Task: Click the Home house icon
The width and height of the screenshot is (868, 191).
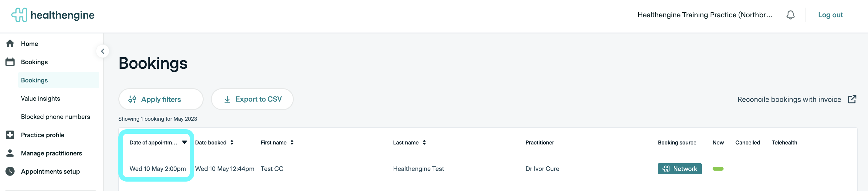Action: (10, 43)
